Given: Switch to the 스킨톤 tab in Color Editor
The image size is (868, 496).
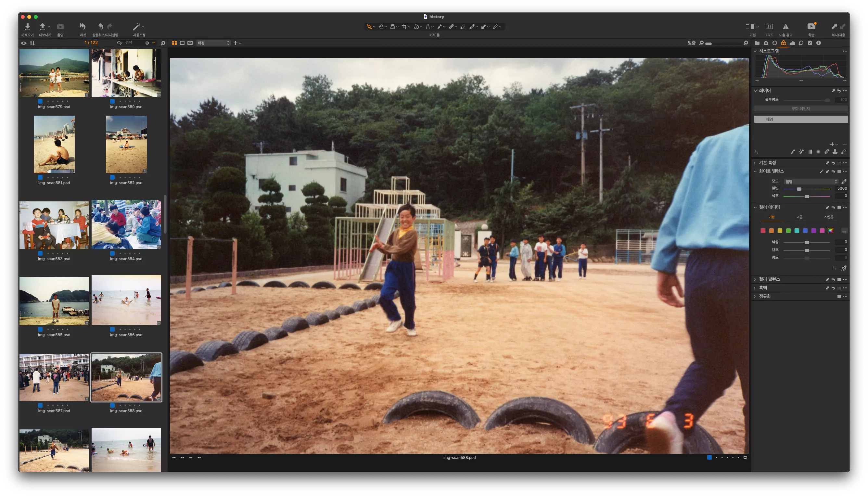Looking at the screenshot, I should (x=829, y=217).
